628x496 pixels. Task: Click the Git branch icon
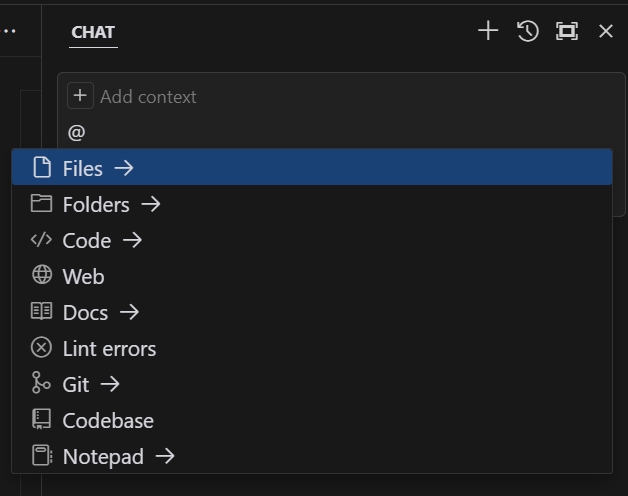coord(41,383)
